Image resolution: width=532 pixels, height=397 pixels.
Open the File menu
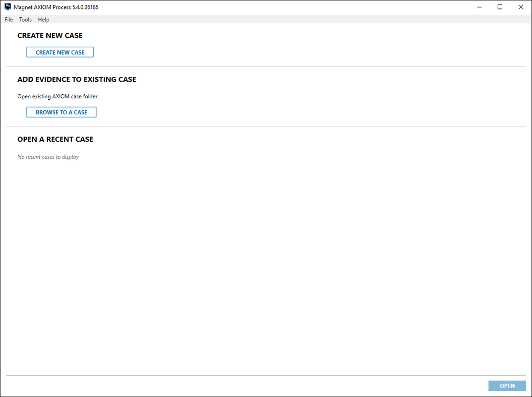pyautogui.click(x=9, y=20)
